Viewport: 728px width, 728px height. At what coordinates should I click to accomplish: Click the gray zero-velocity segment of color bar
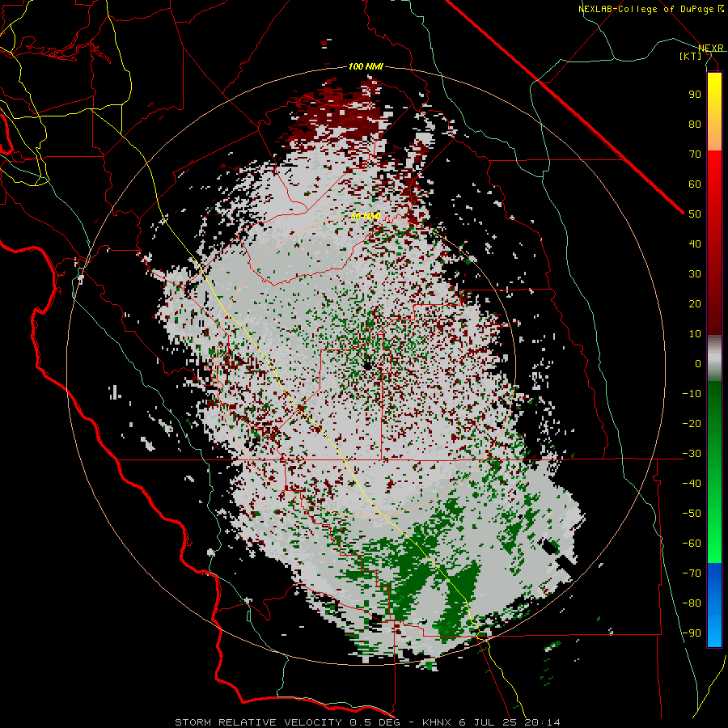point(714,358)
